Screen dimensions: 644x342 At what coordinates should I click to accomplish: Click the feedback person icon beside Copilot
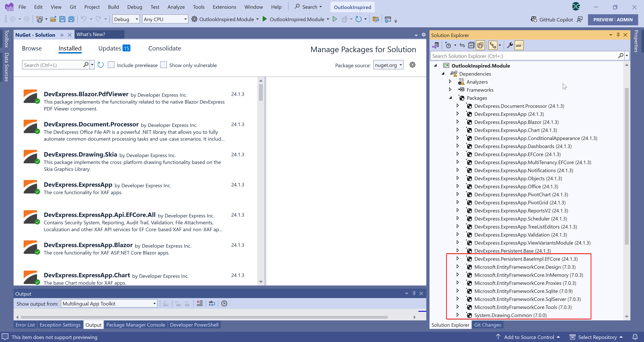tap(579, 19)
